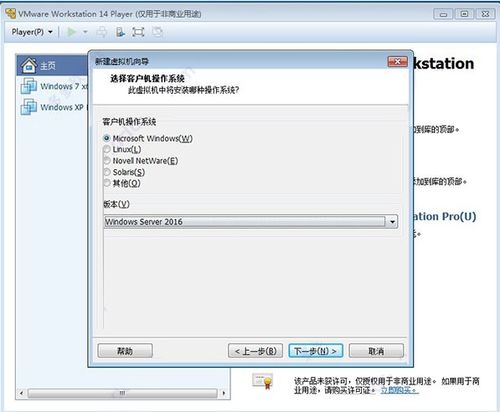Click the buy now link 立即购买

pos(399,390)
